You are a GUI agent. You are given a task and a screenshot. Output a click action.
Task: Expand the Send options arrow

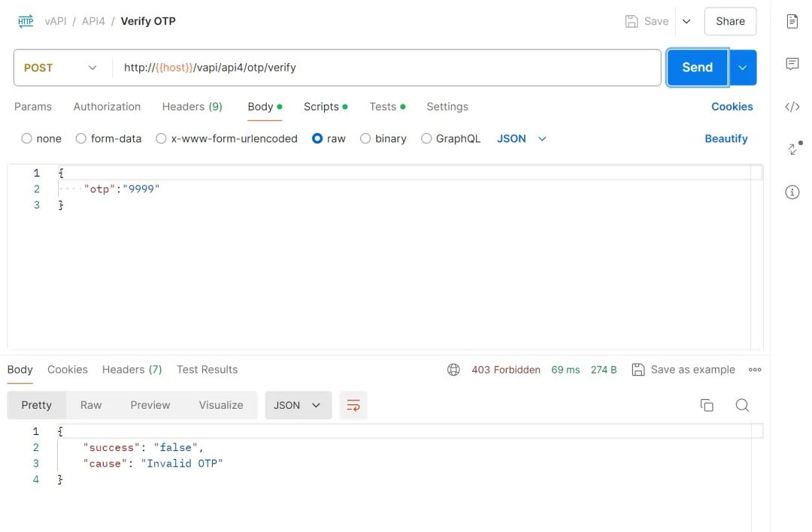click(x=743, y=68)
